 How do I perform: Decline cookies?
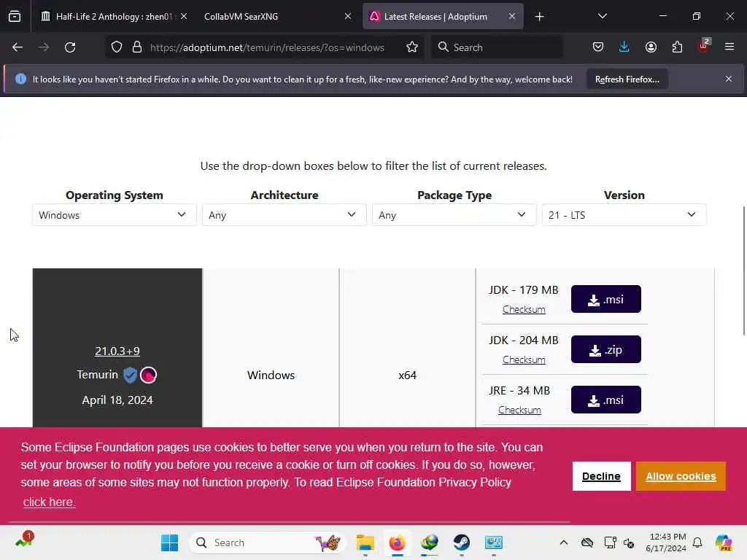tap(601, 476)
